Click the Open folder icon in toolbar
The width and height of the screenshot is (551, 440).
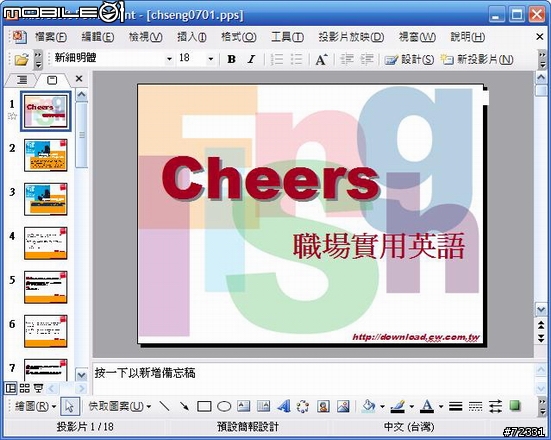tap(21, 59)
